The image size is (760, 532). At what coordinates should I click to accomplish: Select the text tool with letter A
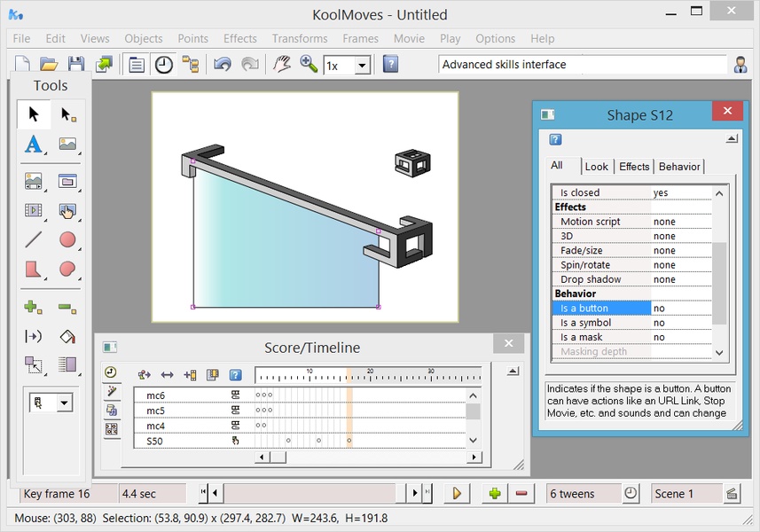(x=33, y=144)
